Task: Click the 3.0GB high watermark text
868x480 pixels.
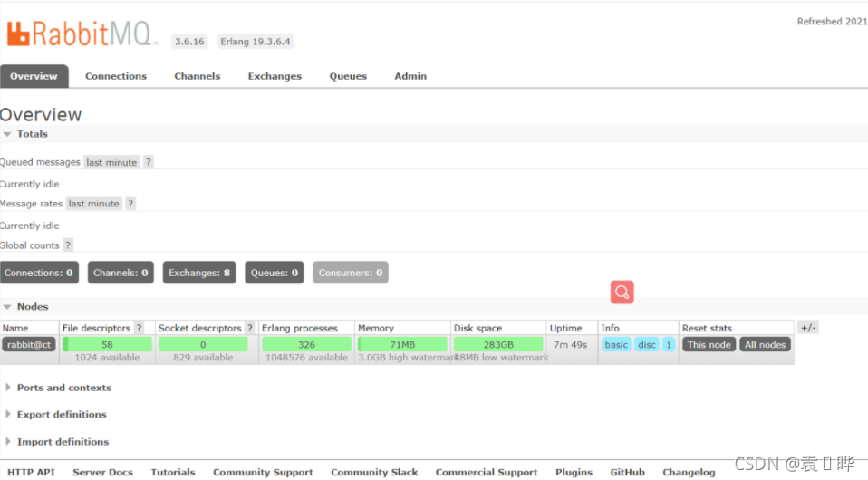Action: (x=406, y=358)
